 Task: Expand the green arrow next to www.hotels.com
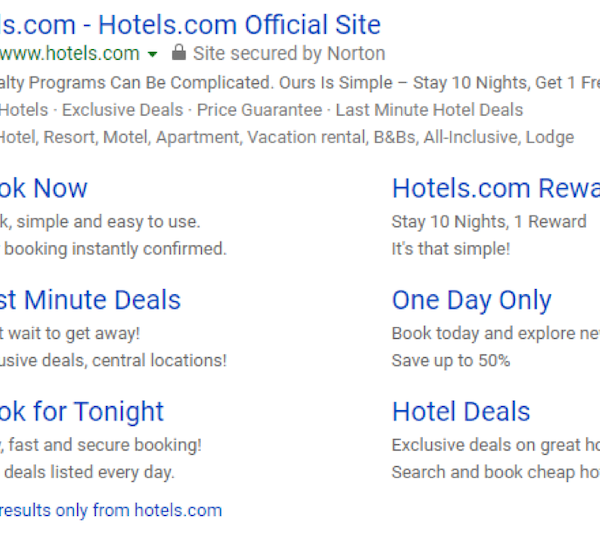pyautogui.click(x=152, y=54)
